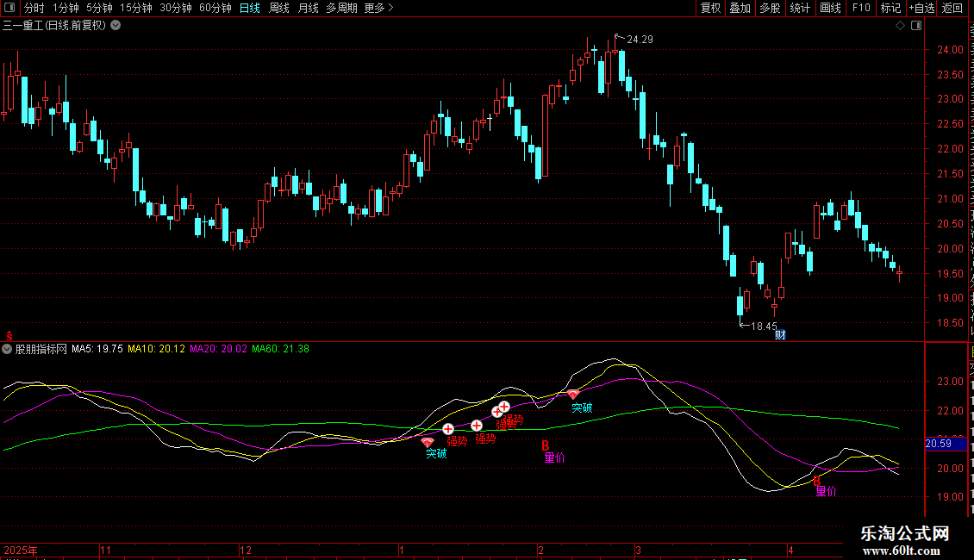Image resolution: width=974 pixels, height=560 pixels.
Task: Click the 突破 diamond signal near February
Action: 573,395
